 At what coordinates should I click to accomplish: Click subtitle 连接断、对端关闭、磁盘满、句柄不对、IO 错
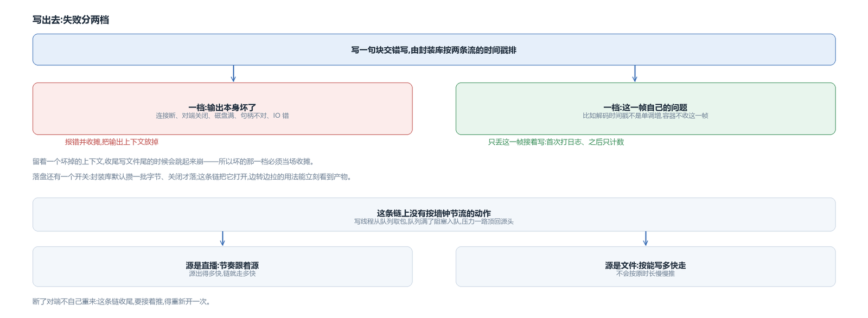click(222, 116)
